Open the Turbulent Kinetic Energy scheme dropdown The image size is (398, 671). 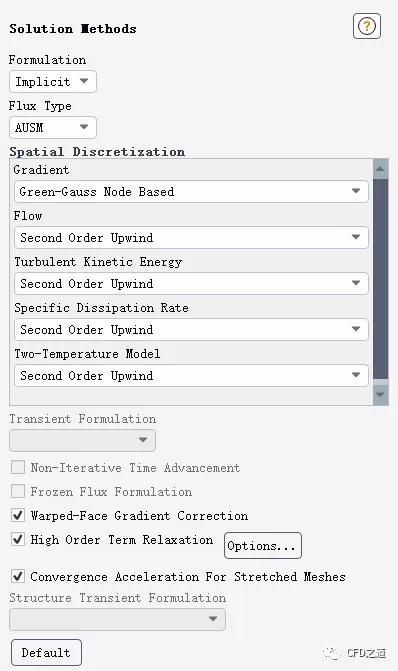point(191,283)
